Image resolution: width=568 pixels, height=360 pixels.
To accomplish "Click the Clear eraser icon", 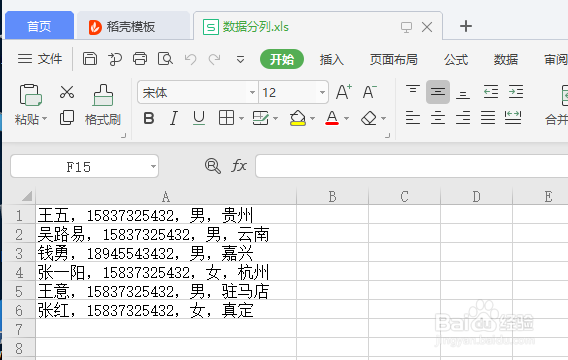I will pos(369,118).
